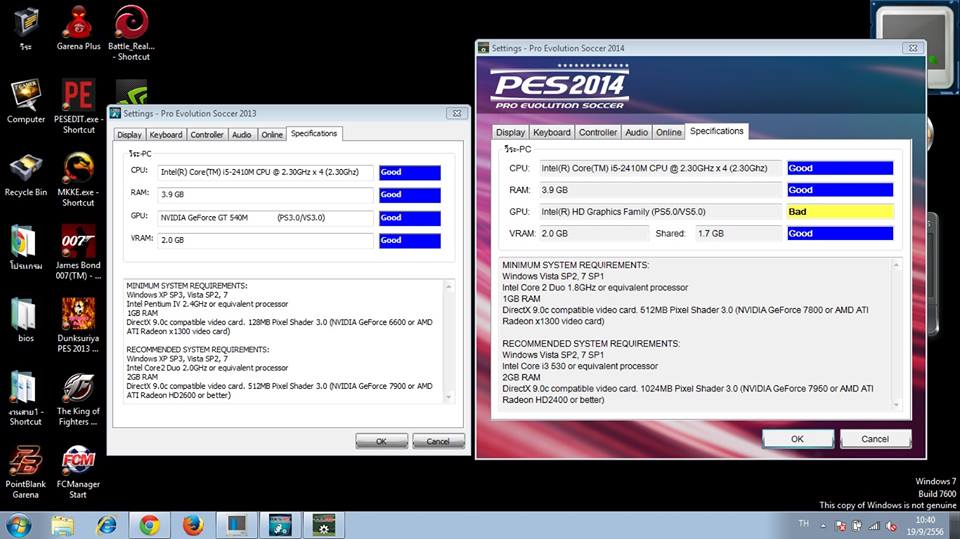
Task: Open the network signal tray icon
Action: tap(874, 526)
